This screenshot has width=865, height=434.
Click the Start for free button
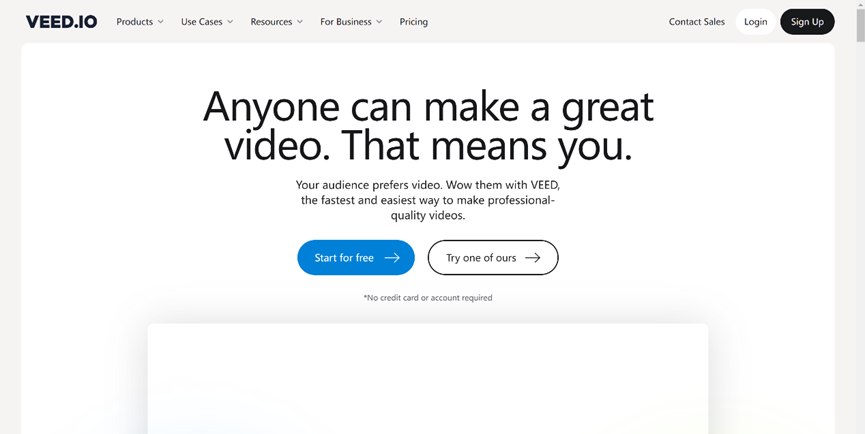[x=356, y=258]
